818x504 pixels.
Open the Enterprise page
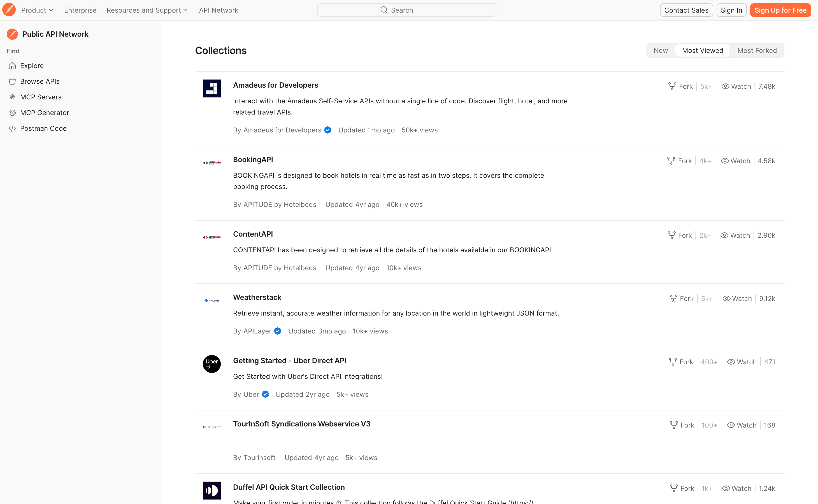(x=80, y=10)
